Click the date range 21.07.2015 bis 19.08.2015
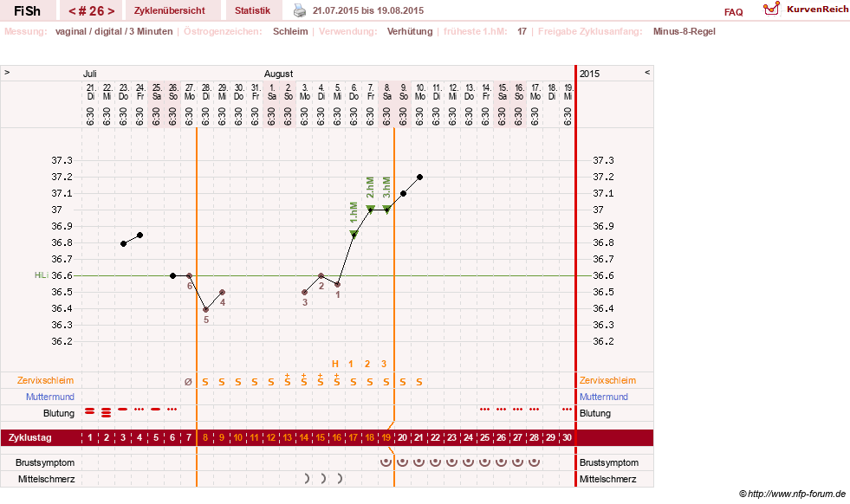 coord(368,10)
